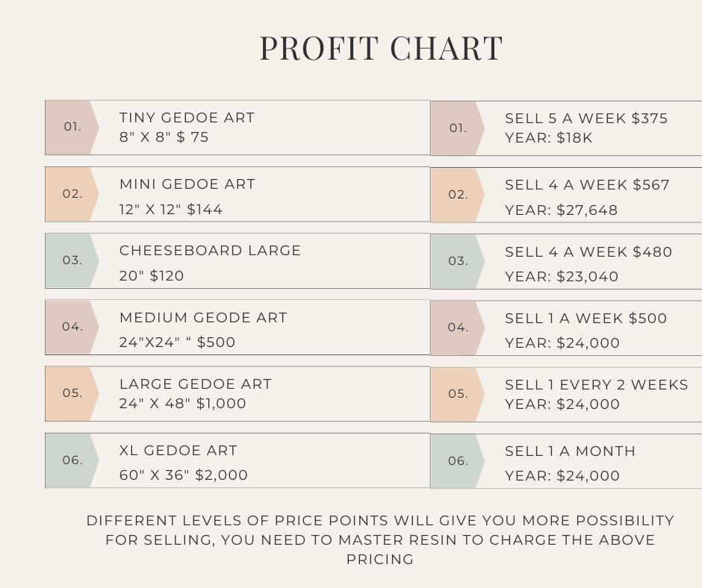Click the Mini Gedoe Art 12" x 12" $144 text
702x588 pixels.
pos(187,196)
